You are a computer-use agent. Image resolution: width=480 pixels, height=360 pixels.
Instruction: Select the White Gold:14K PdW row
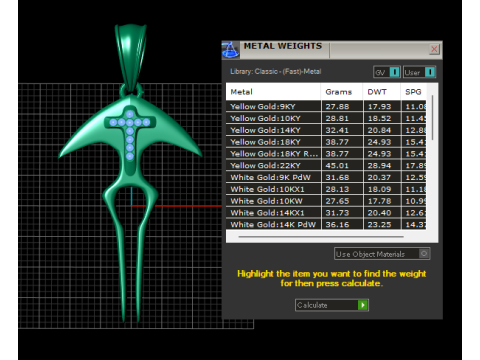326,224
